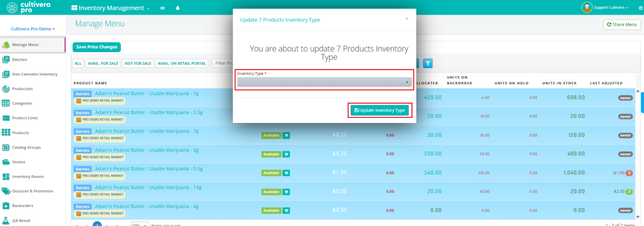This screenshot has width=644, height=226.
Task: Click the UNITS ON HOLD column header
Action: (511, 83)
